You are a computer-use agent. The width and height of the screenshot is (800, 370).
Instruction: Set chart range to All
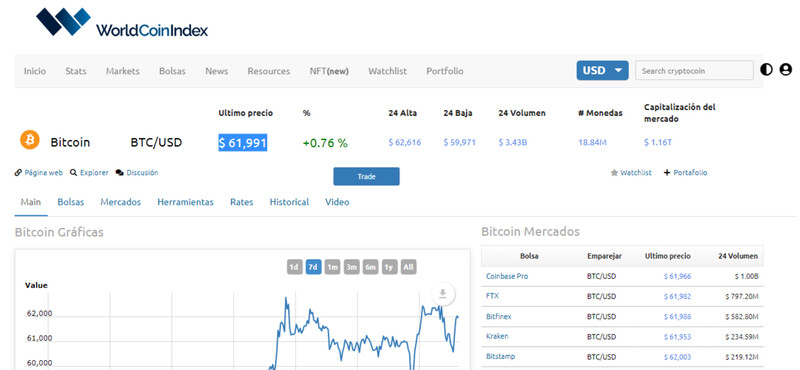408,267
